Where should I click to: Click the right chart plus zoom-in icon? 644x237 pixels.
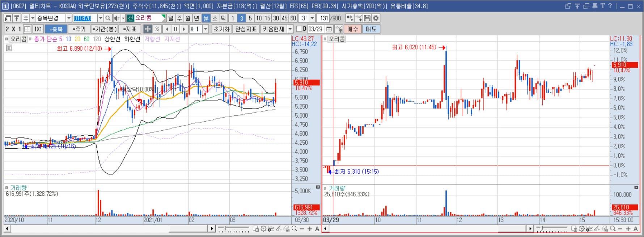pyautogui.click(x=628, y=229)
